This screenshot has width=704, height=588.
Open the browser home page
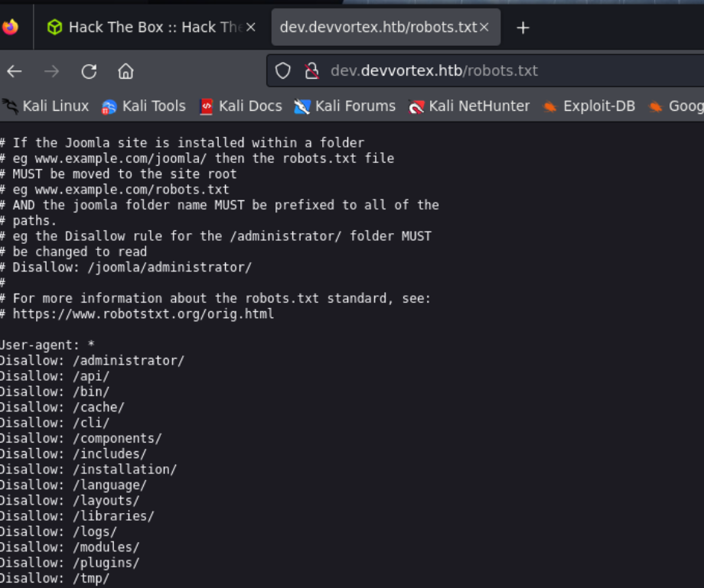click(125, 71)
